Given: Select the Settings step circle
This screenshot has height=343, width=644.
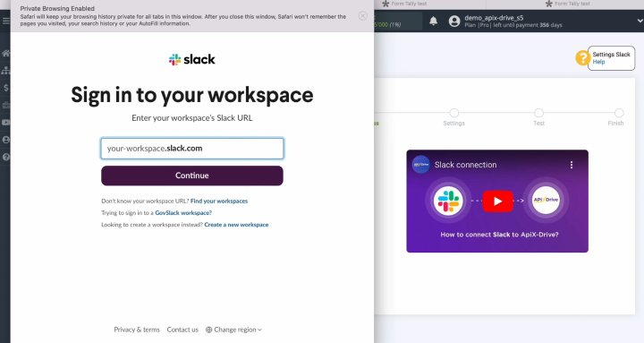Looking at the screenshot, I should pyautogui.click(x=453, y=113).
